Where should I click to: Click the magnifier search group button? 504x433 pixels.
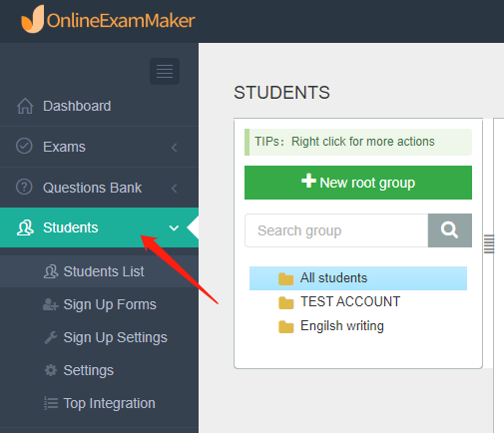[x=450, y=230]
